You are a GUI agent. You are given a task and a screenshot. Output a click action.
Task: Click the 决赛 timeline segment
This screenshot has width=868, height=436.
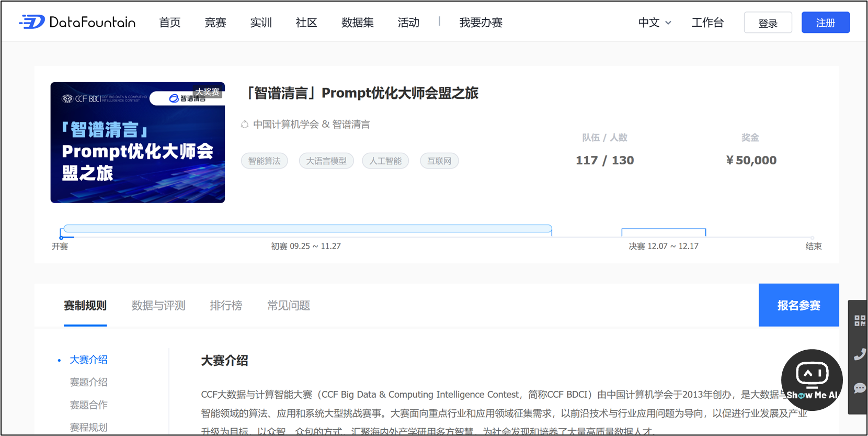pos(664,232)
